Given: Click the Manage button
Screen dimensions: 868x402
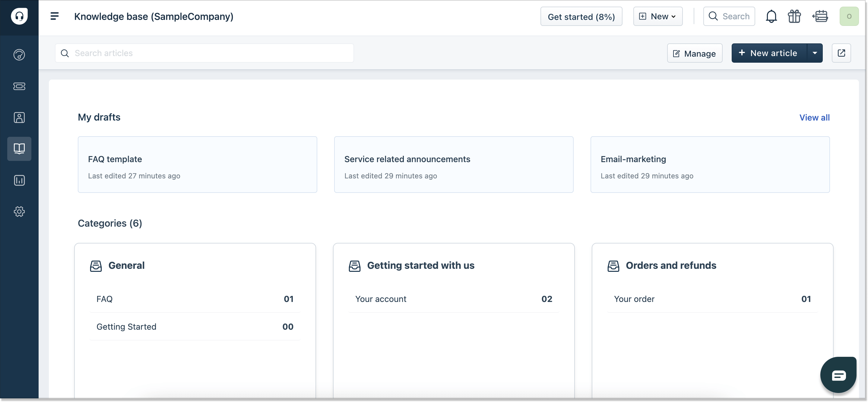Looking at the screenshot, I should [x=694, y=52].
